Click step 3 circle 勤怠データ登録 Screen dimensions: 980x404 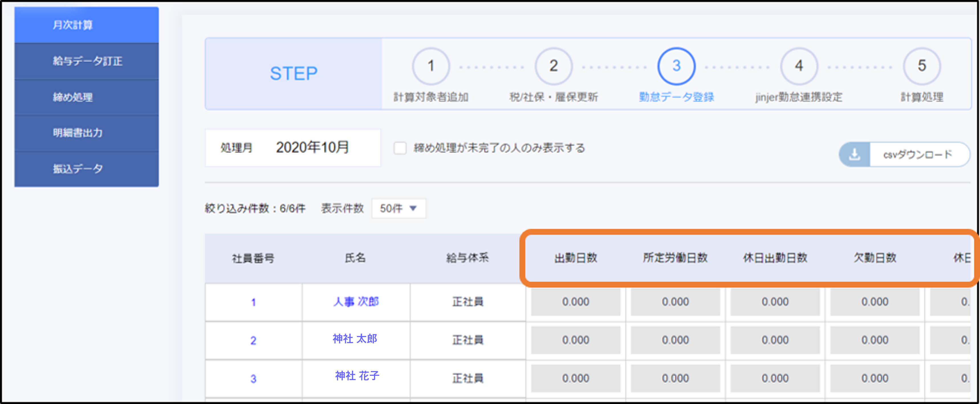tap(676, 66)
